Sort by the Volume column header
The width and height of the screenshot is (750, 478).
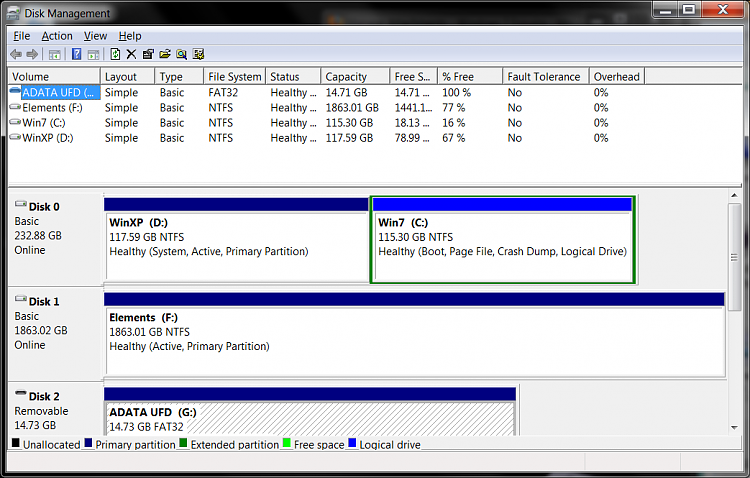(54, 77)
